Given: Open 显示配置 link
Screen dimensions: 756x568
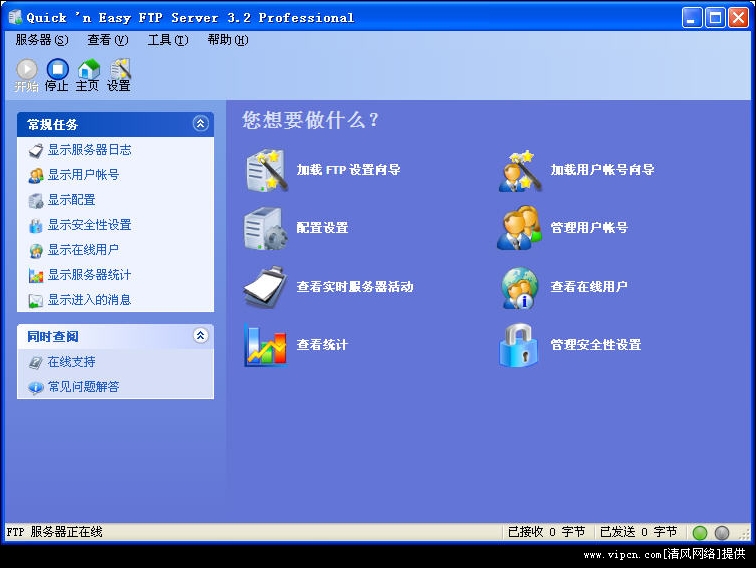Looking at the screenshot, I should [71, 200].
